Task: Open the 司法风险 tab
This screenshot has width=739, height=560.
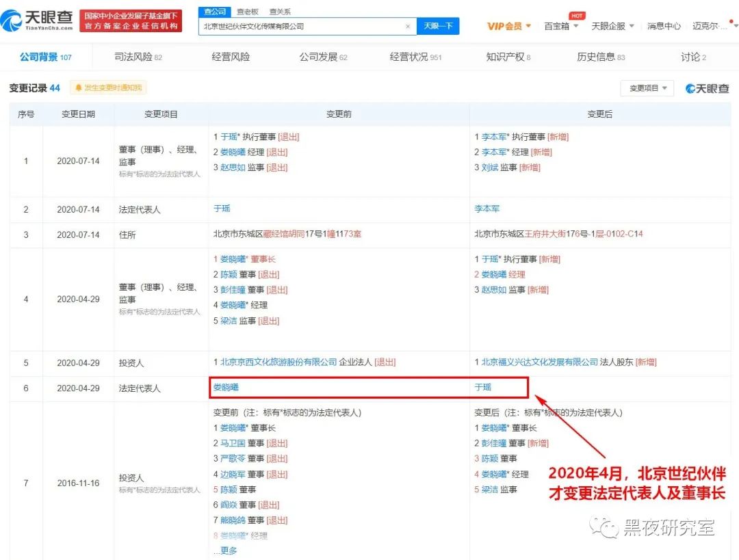Action: click(138, 57)
